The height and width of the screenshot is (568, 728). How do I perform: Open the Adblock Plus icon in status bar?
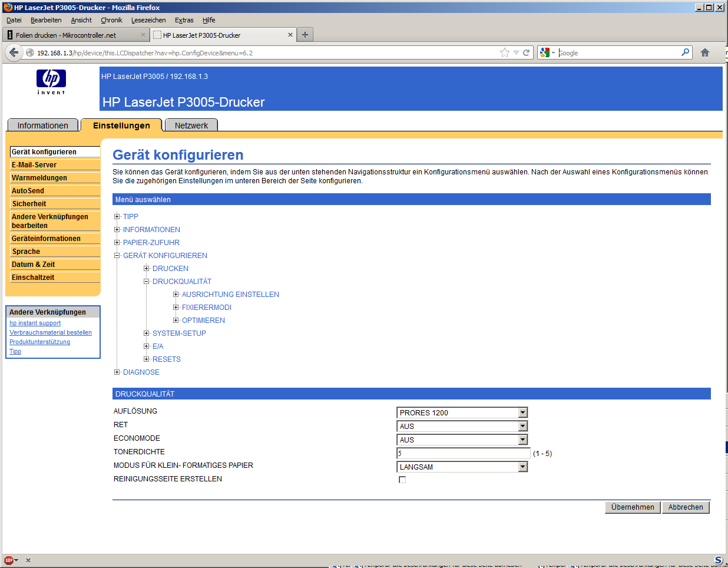coord(9,560)
